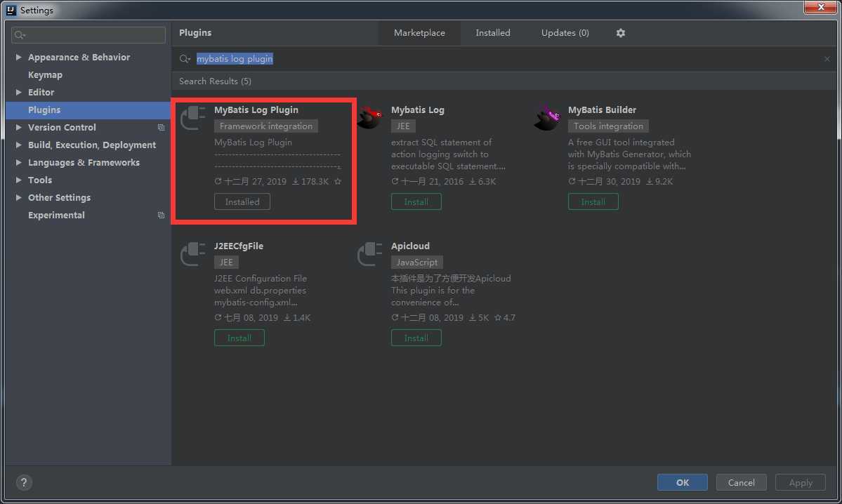
Task: Click the project-level icon beside Version Control
Action: point(161,127)
